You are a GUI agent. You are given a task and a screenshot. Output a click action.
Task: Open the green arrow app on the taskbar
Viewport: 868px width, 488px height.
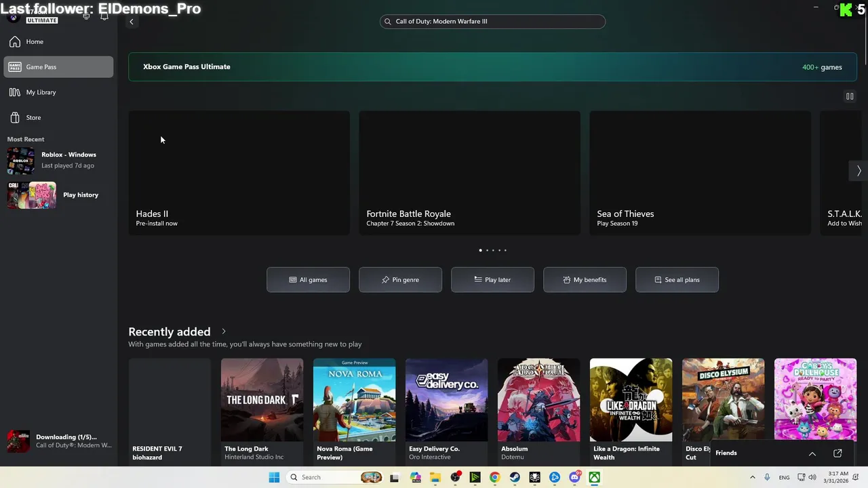click(475, 477)
